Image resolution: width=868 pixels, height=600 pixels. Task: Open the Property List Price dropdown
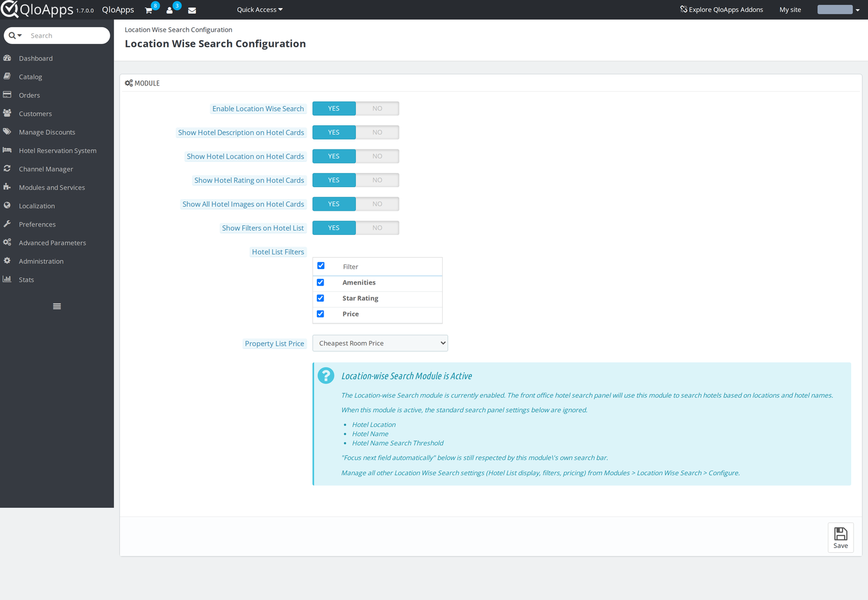[380, 343]
